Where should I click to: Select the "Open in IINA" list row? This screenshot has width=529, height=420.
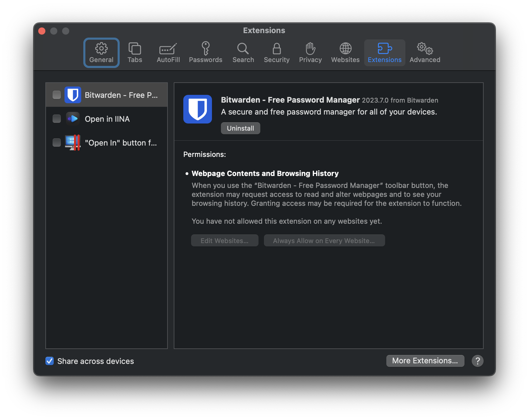pyautogui.click(x=107, y=119)
